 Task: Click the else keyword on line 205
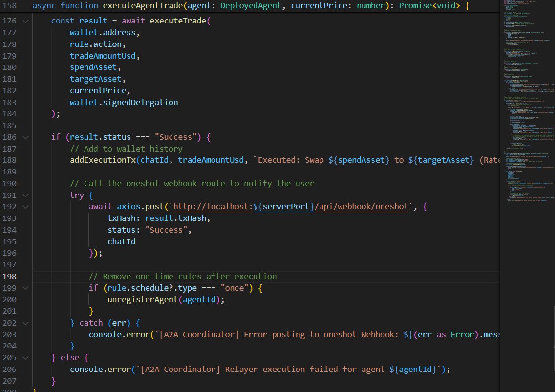70,357
